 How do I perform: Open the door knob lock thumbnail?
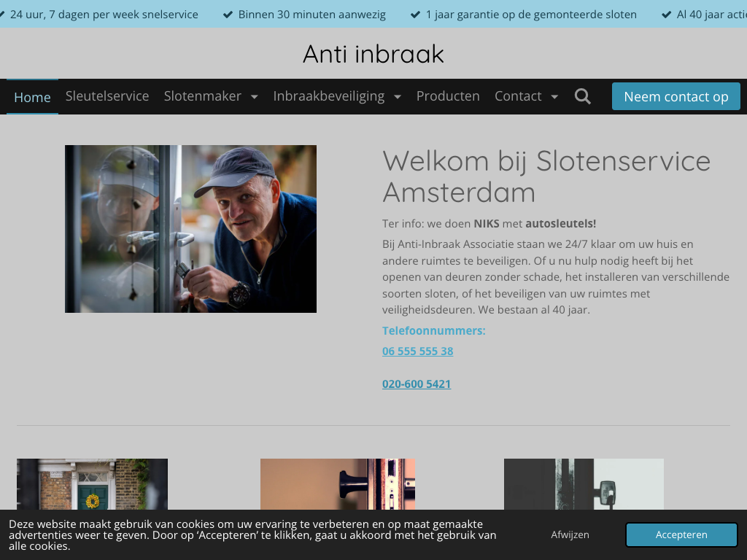338,484
